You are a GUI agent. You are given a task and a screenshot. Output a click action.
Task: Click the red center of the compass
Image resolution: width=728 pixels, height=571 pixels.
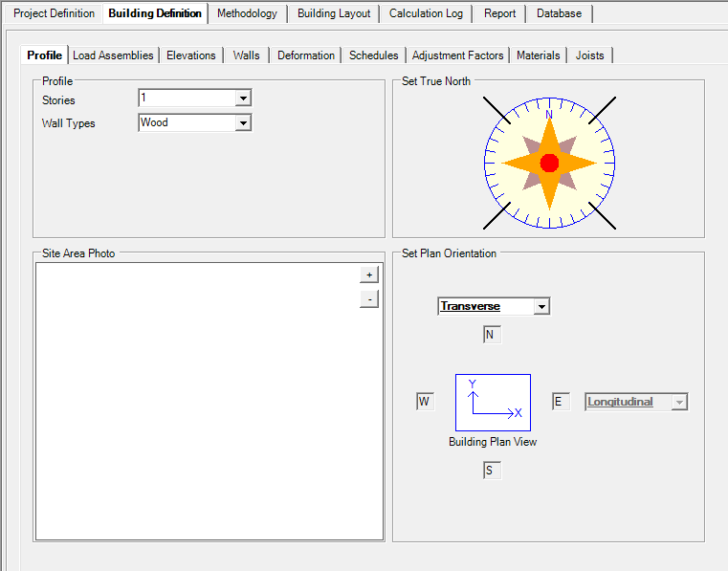click(550, 163)
